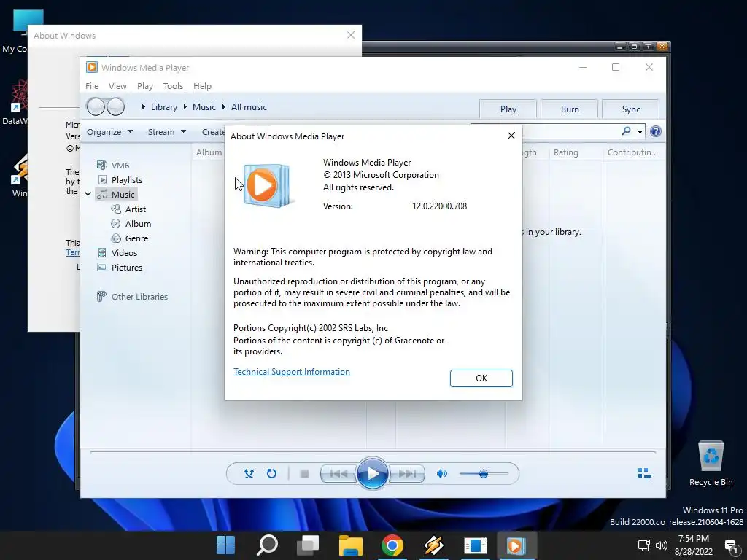Close the About Windows Media Player dialog
The height and width of the screenshot is (560, 747).
[511, 136]
